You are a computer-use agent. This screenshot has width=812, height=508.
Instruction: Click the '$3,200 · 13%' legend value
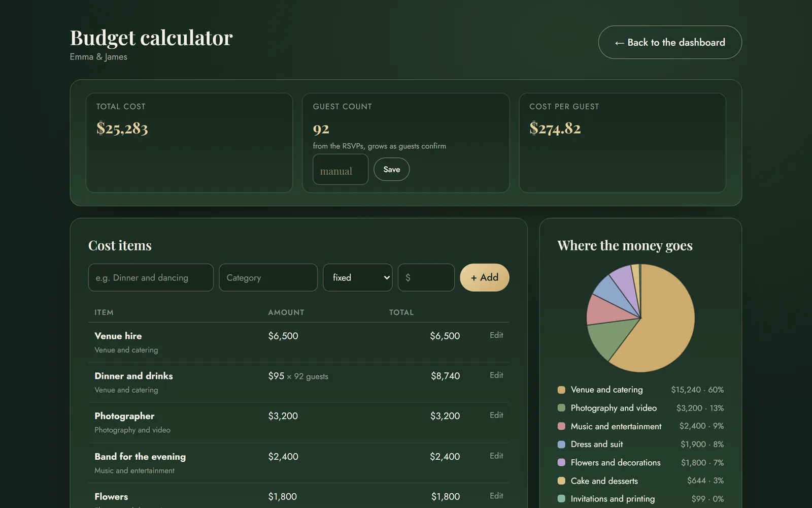click(700, 408)
